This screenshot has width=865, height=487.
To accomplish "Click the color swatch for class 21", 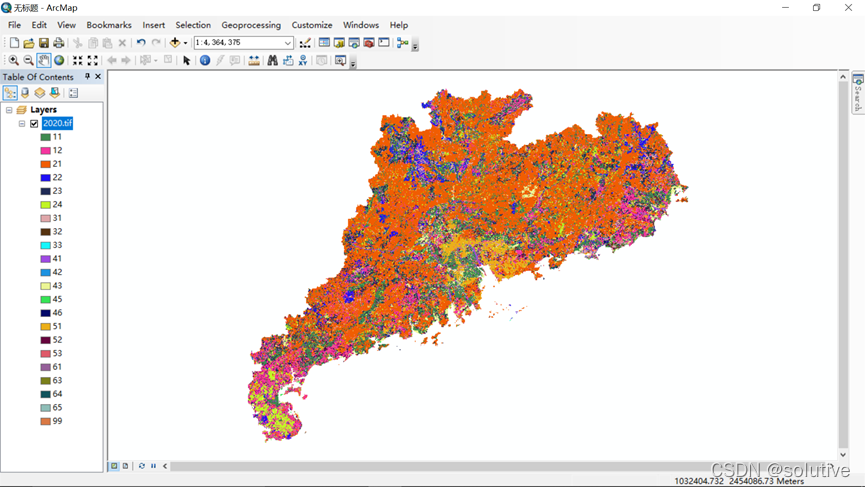I will [x=46, y=164].
